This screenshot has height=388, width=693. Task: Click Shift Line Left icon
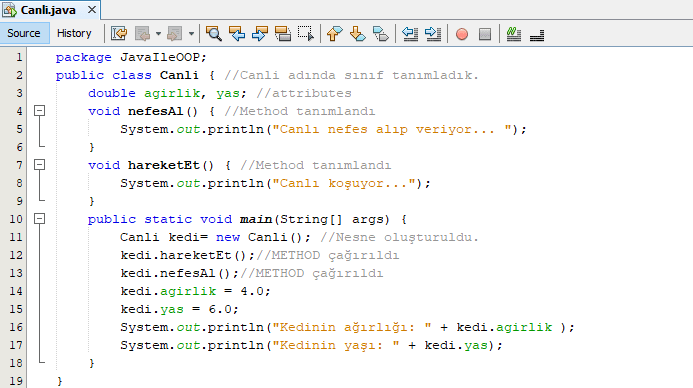coord(410,34)
